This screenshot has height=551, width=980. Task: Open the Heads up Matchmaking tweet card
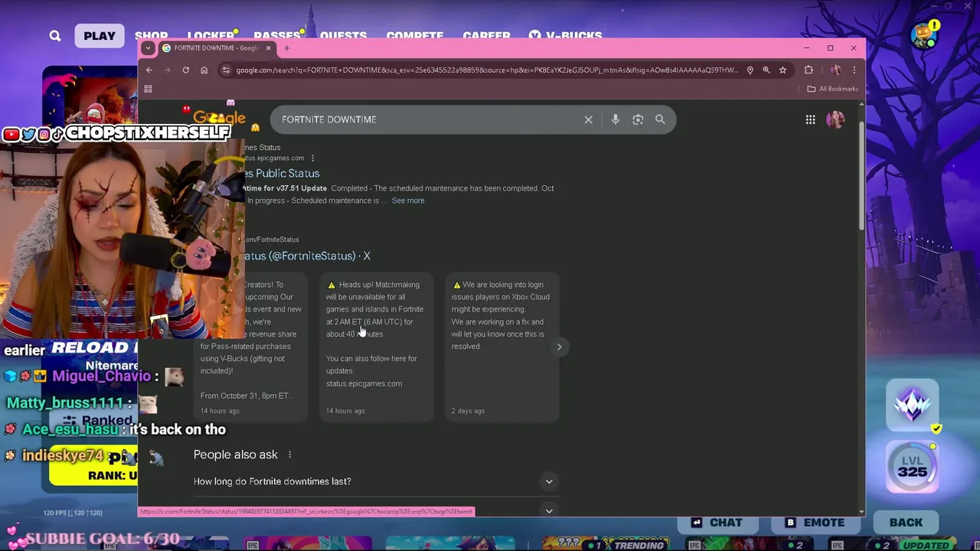click(377, 347)
